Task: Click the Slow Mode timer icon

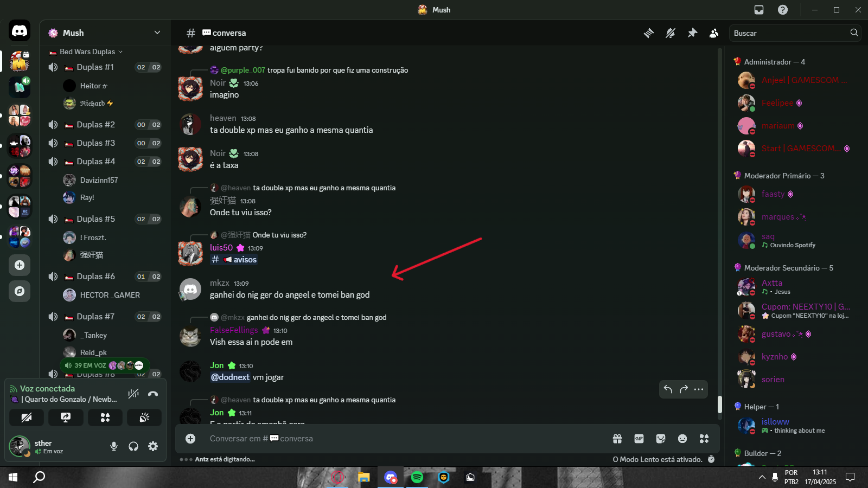Action: point(711,459)
